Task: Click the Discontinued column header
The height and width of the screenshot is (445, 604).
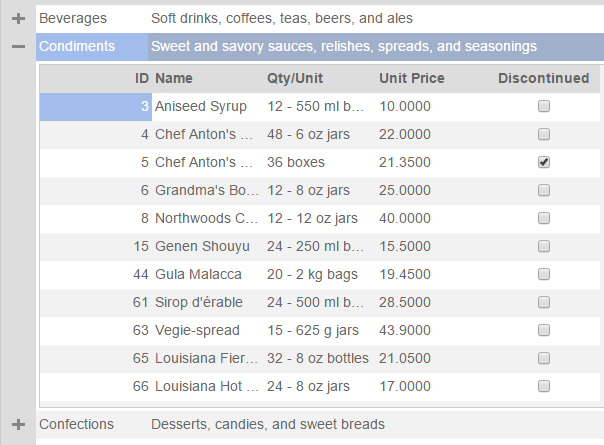Action: (x=543, y=78)
